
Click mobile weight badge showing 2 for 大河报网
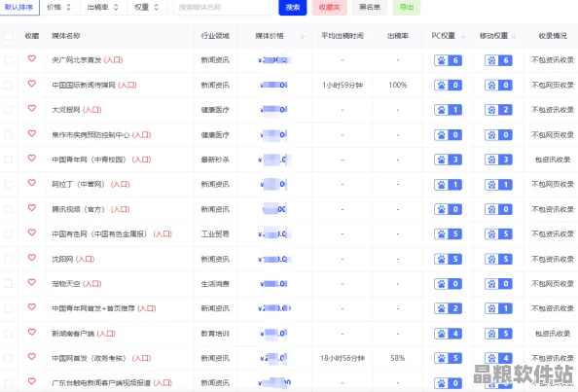(x=498, y=110)
